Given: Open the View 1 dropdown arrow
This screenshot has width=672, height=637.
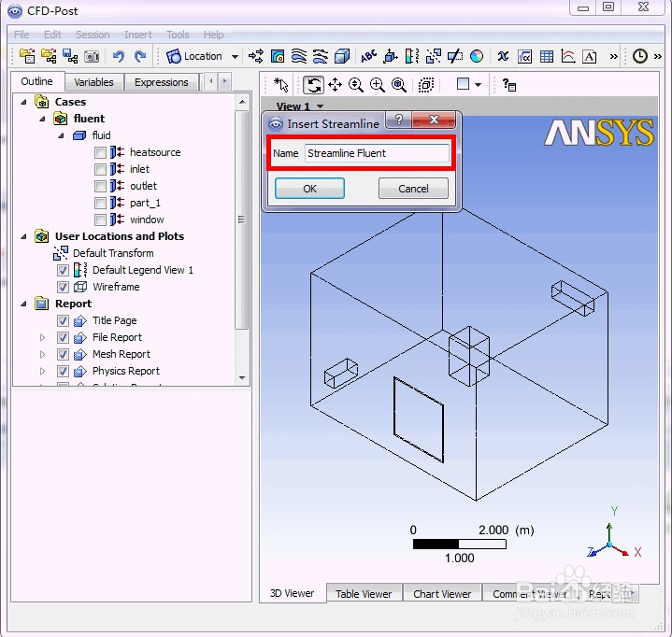Looking at the screenshot, I should 321,106.
